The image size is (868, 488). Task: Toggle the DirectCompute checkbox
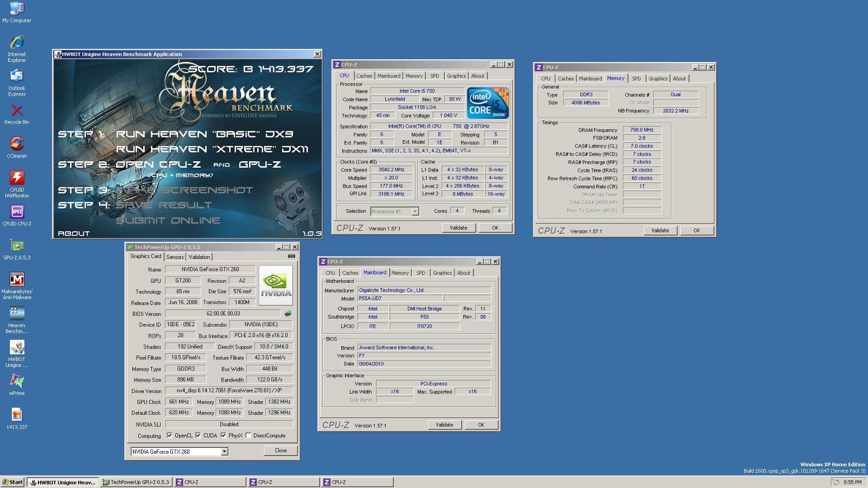click(x=248, y=435)
